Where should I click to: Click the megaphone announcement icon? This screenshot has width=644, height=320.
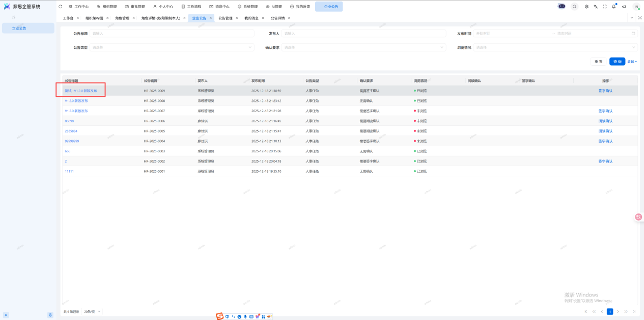[624, 7]
